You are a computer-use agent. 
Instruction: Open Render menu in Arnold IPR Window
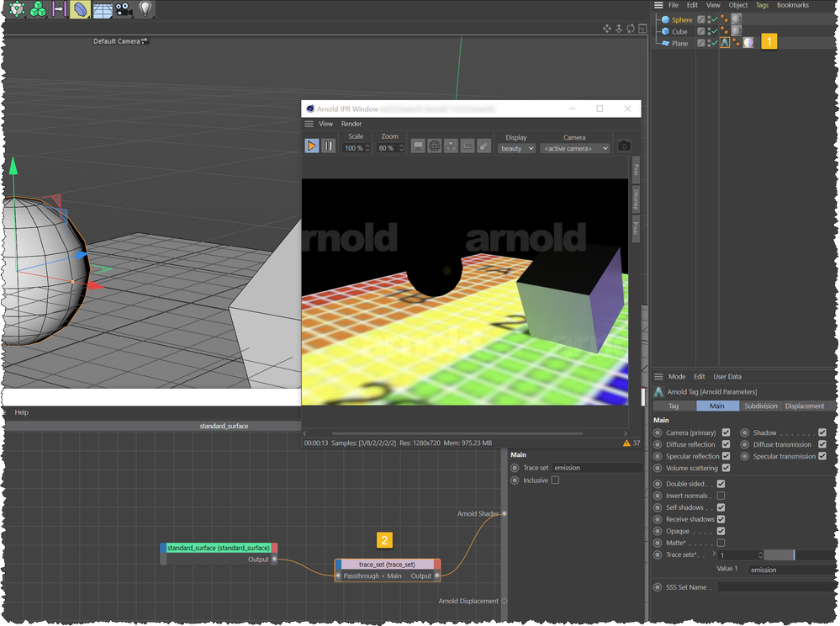click(351, 124)
